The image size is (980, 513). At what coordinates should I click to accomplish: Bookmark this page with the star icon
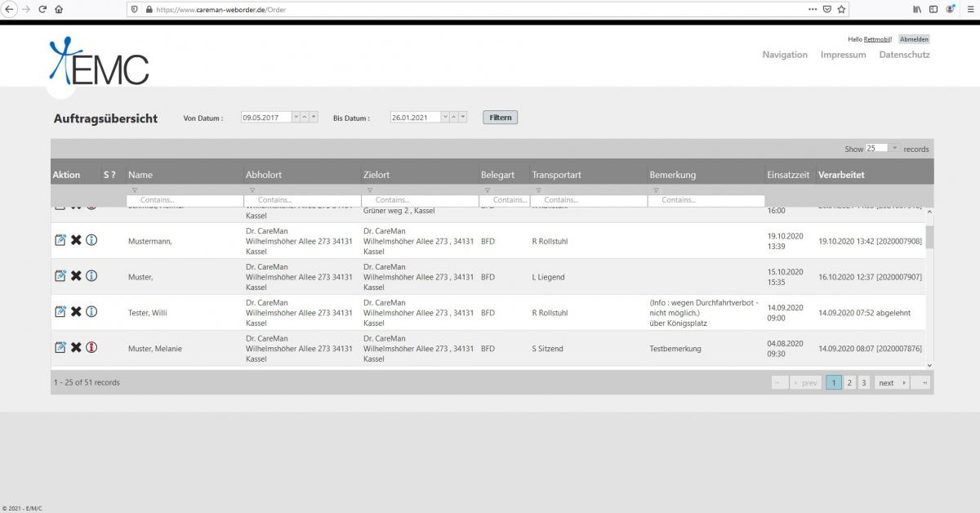[x=842, y=9]
